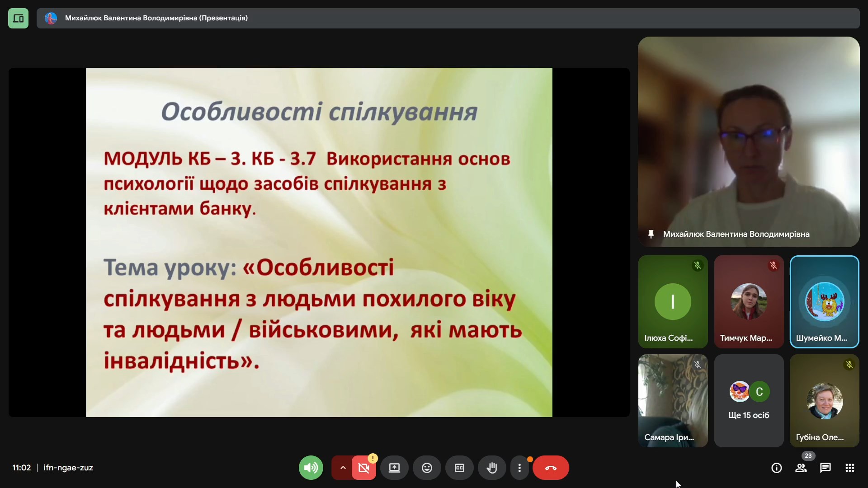Viewport: 868px width, 488px height.
Task: Toggle closed captions
Action: 459,468
